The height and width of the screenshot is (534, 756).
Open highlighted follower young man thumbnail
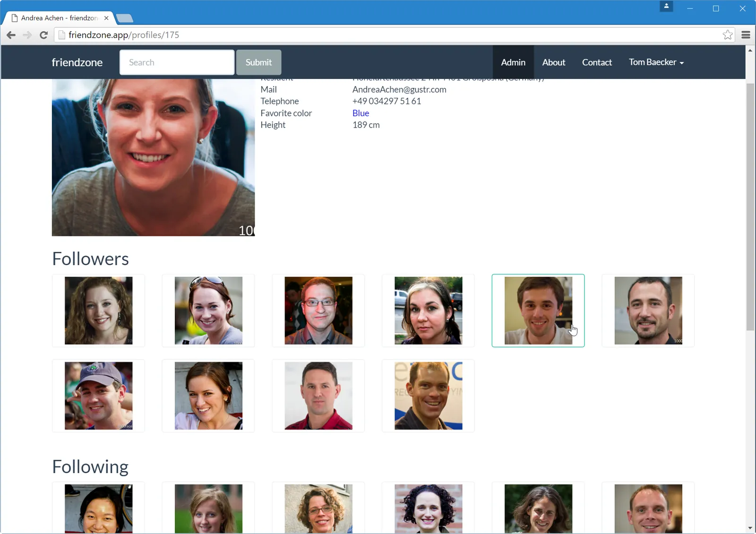point(538,310)
